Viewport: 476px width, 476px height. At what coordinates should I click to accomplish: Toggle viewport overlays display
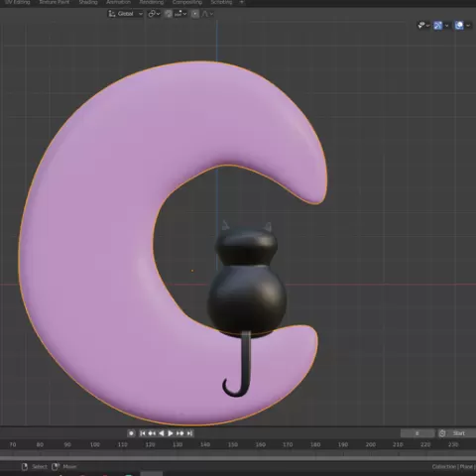(459, 26)
